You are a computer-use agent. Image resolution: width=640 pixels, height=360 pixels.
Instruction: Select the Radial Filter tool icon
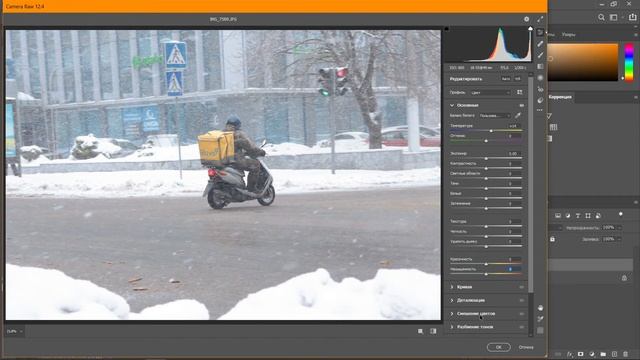pos(540,78)
